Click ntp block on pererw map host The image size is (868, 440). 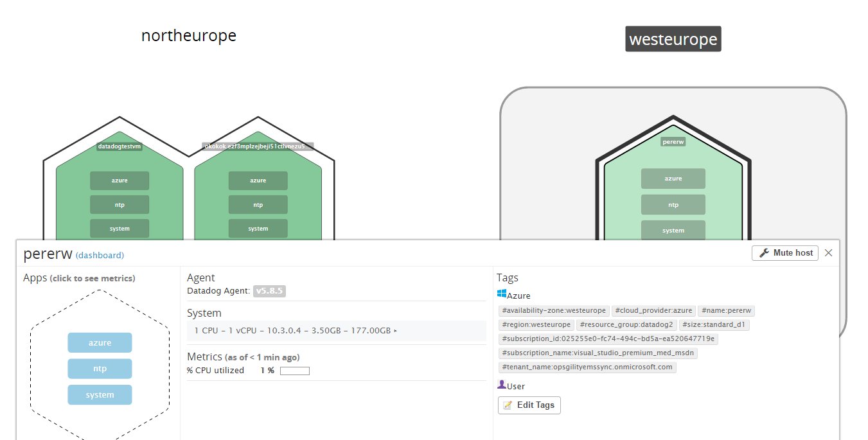673,205
